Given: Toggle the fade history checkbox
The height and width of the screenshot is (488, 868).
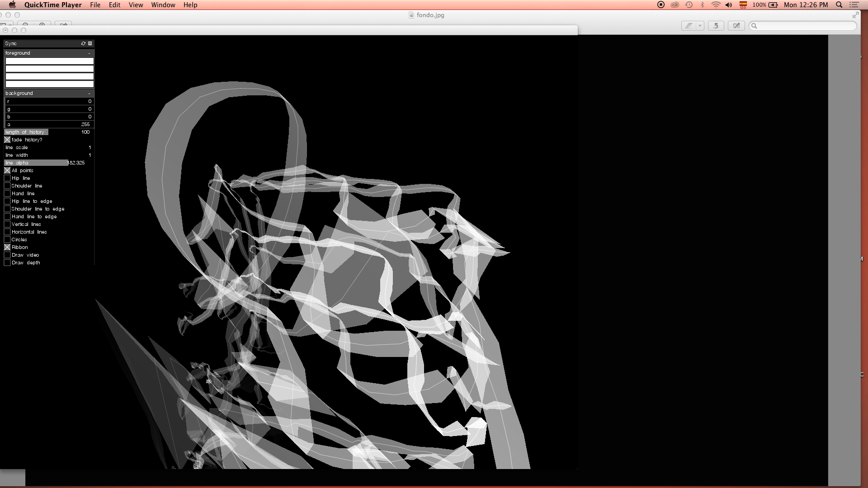Looking at the screenshot, I should 7,140.
